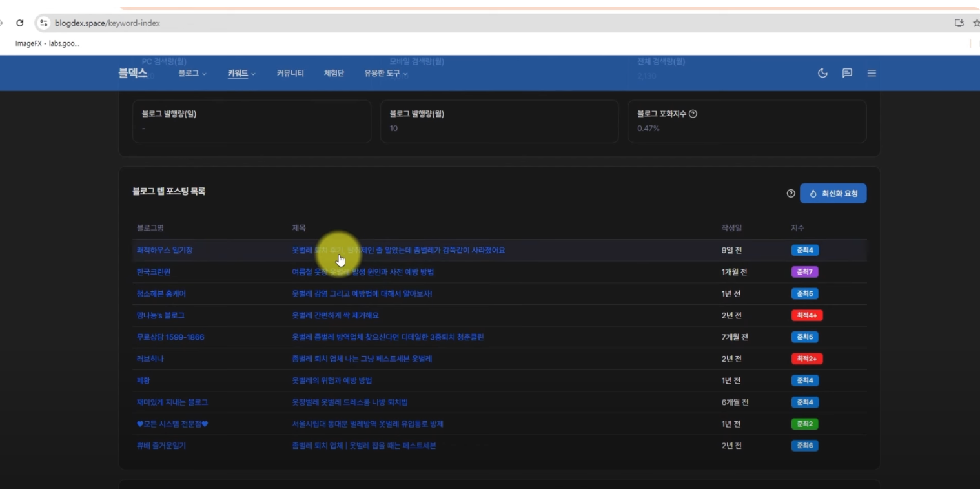Click the 블로그 발행량(월) card
Screen dimensions: 980x489
click(500, 121)
